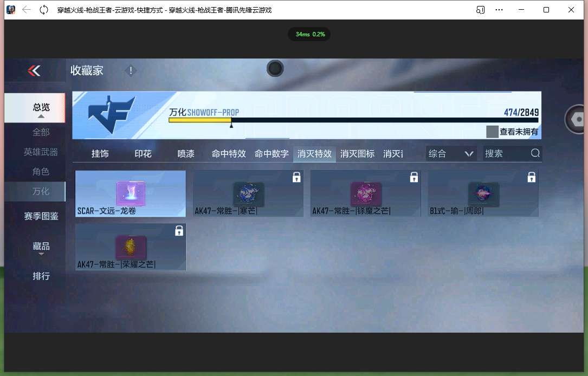
Task: Select the AK47-常胜-|寒芒| item card
Action: [248, 193]
